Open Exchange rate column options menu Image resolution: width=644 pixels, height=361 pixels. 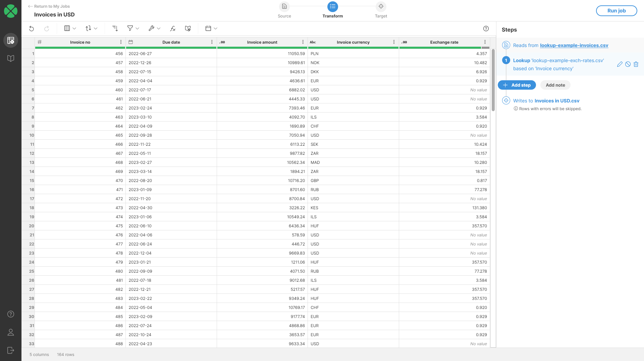click(x=485, y=42)
